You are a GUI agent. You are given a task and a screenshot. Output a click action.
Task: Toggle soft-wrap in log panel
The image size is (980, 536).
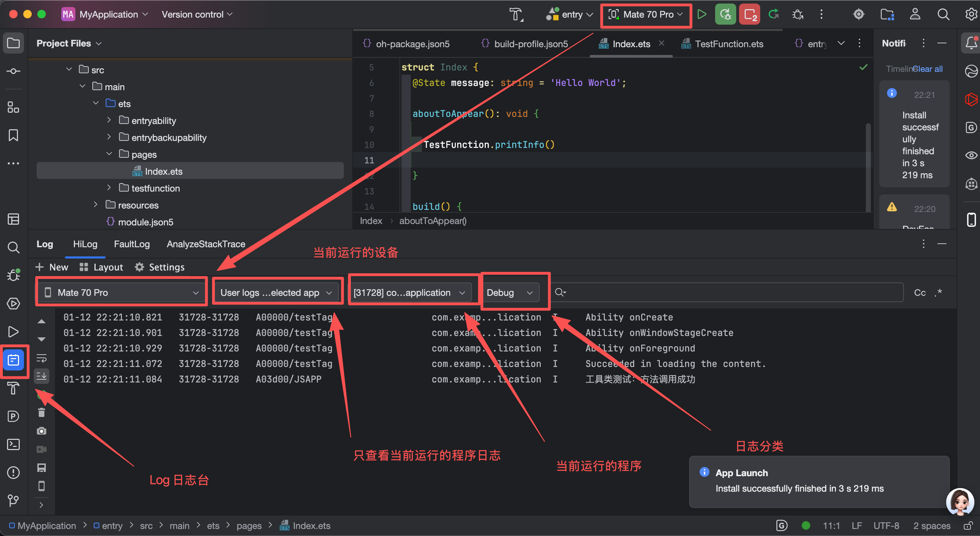click(42, 358)
